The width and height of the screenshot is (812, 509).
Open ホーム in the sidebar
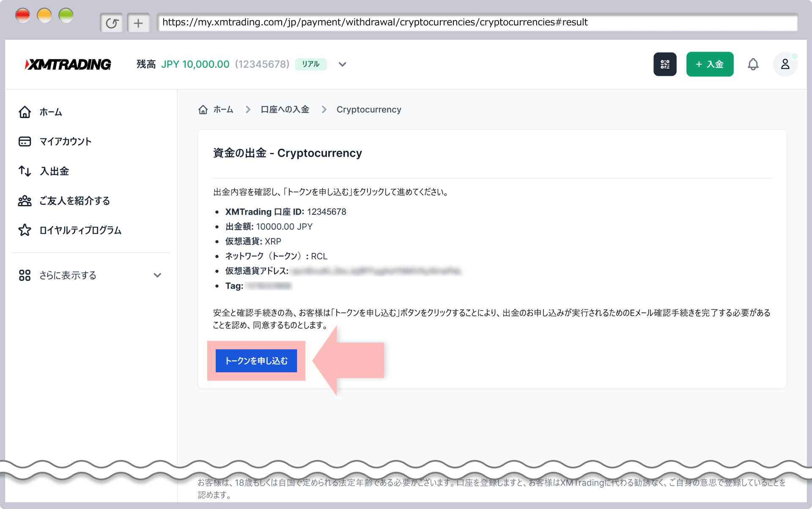[51, 112]
